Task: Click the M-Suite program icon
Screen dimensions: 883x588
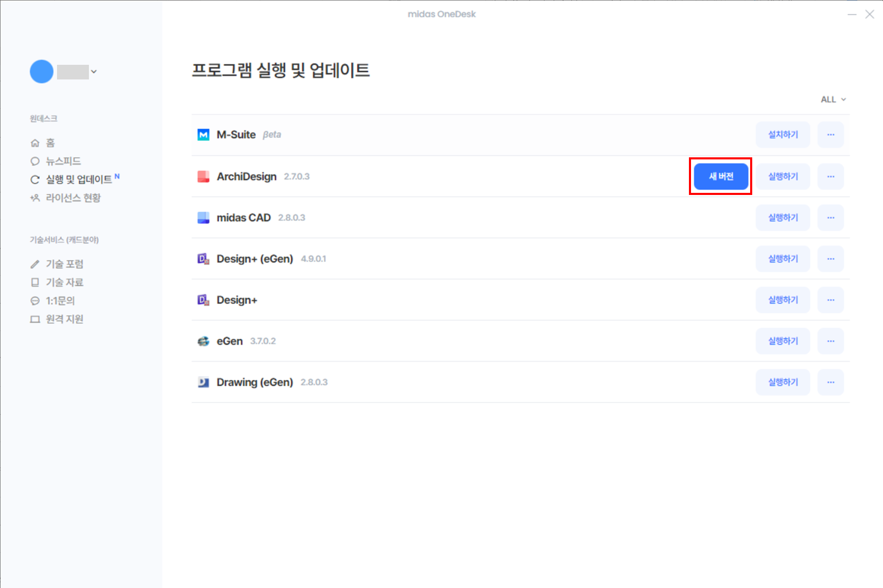Action: tap(203, 135)
